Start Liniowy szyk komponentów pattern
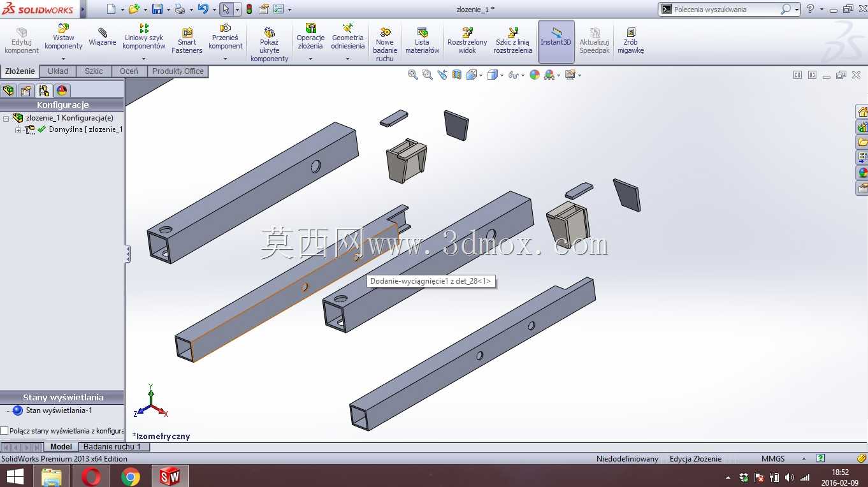The width and height of the screenshot is (868, 487). pos(144,37)
